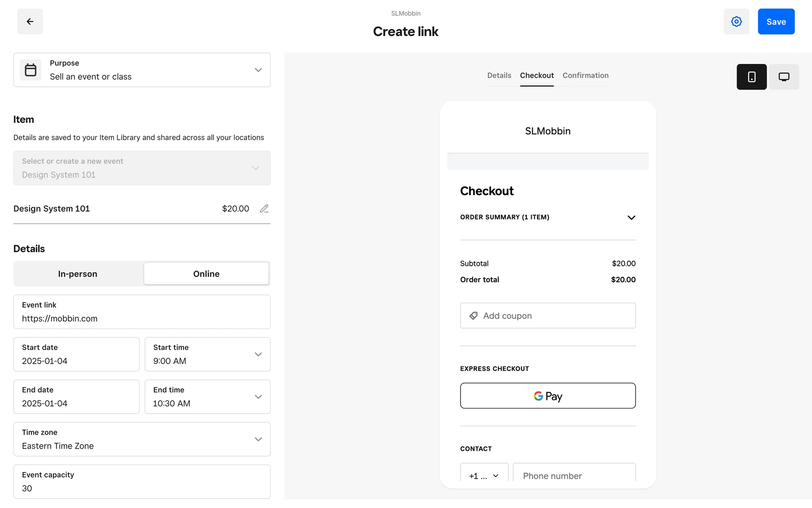Viewport: 812px width, 508px height.
Task: Open the country code +1 selector
Action: [484, 475]
